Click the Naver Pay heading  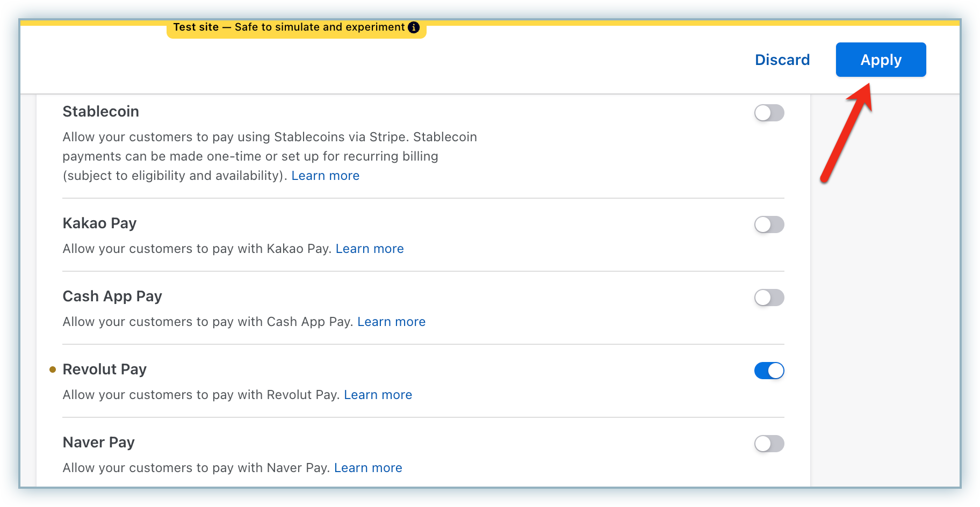(x=99, y=442)
